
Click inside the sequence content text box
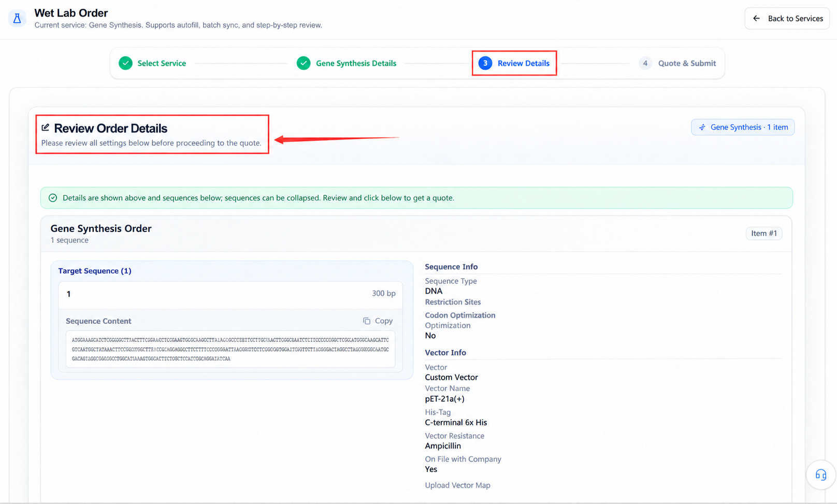click(230, 349)
